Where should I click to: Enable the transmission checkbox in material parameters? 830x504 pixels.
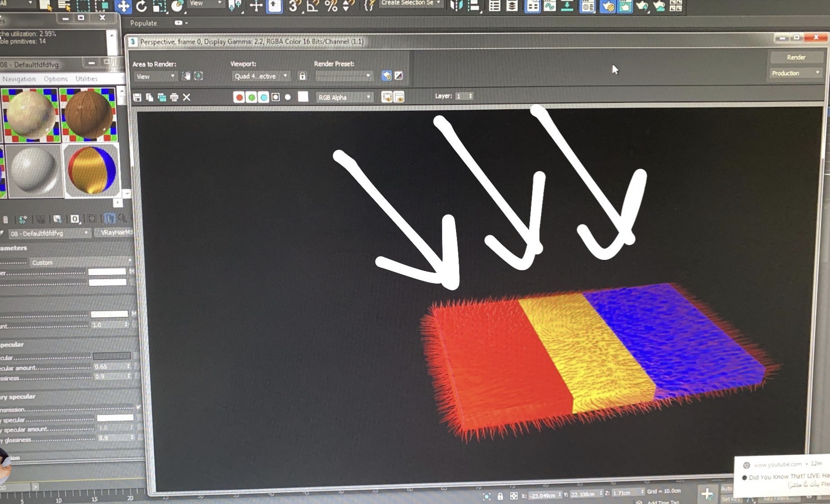139,407
